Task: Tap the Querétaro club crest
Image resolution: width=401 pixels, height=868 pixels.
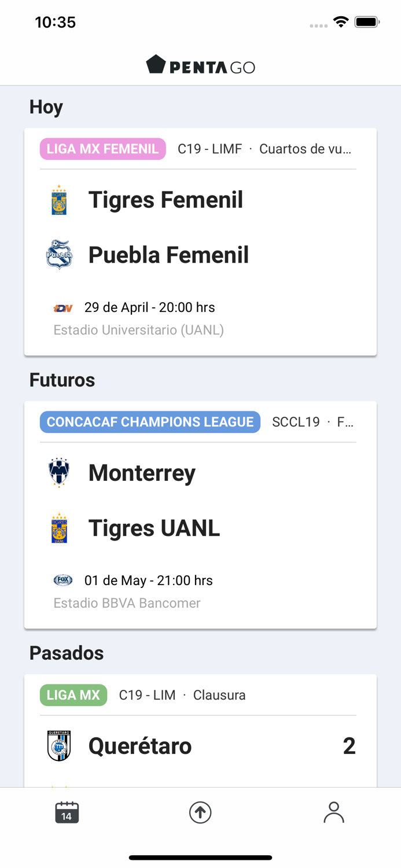Action: click(x=59, y=746)
